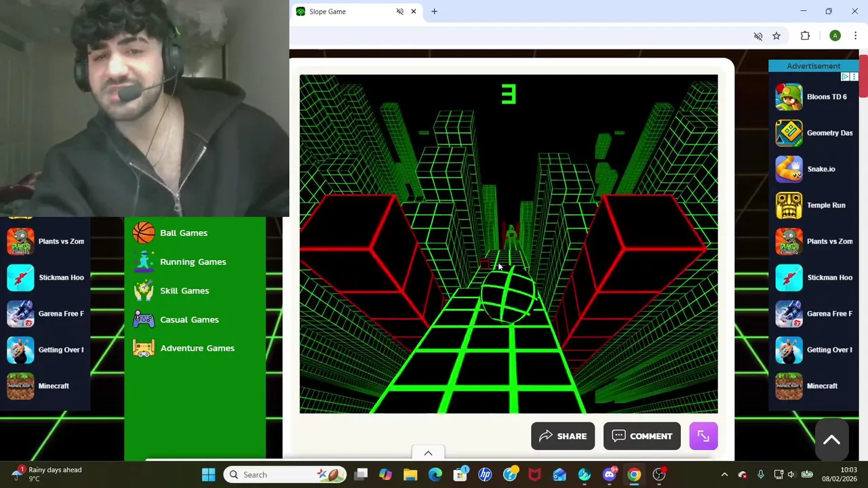
Task: Open the ad options three-dot icon
Action: (854, 77)
